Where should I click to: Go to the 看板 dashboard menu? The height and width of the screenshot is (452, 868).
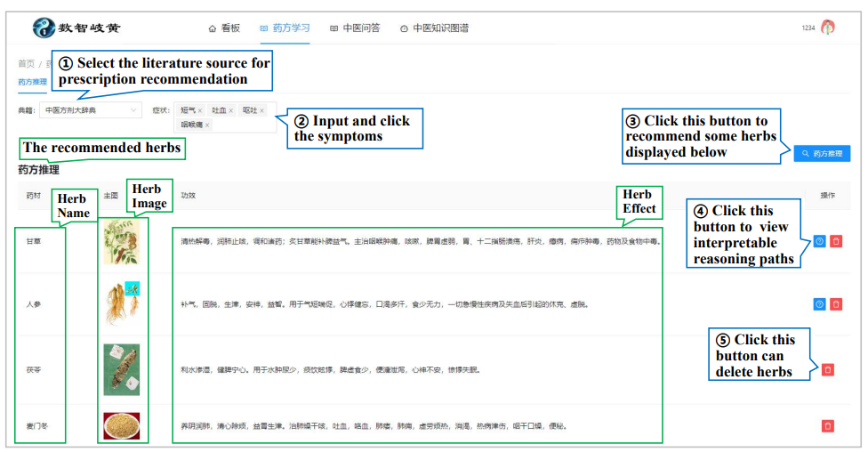pyautogui.click(x=224, y=28)
